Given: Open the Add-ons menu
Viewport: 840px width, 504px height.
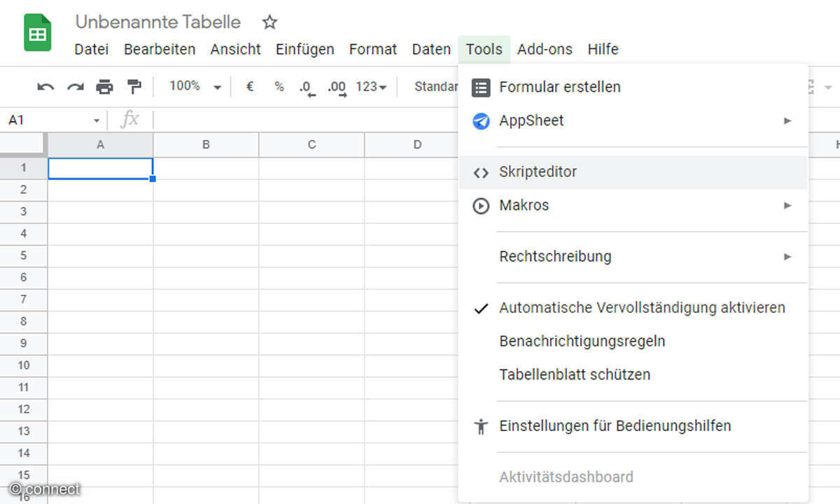Looking at the screenshot, I should coord(545,49).
